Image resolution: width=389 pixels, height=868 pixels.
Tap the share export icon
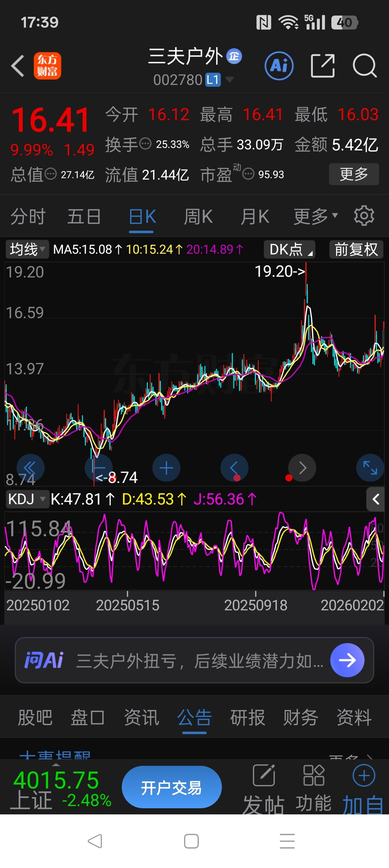click(323, 66)
